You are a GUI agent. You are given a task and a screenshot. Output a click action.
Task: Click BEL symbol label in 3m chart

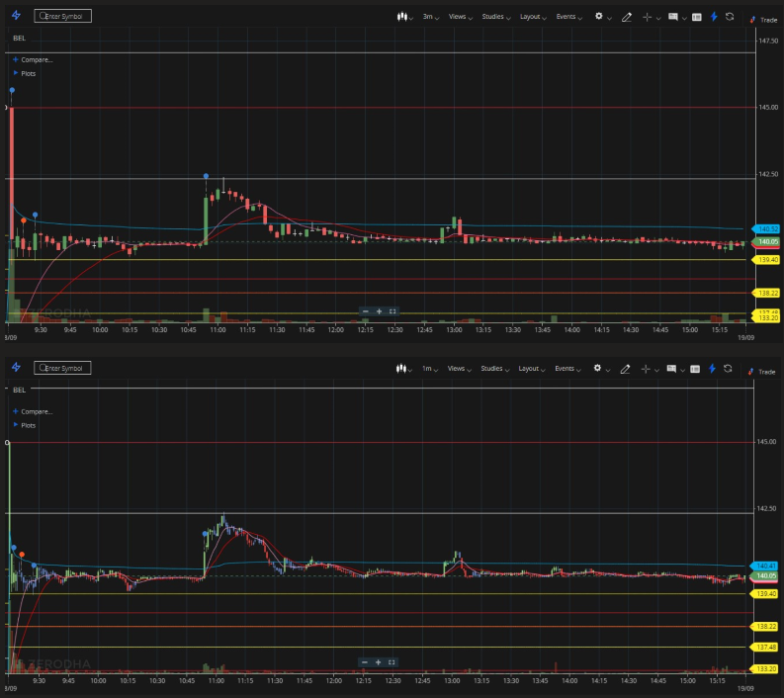(x=19, y=38)
